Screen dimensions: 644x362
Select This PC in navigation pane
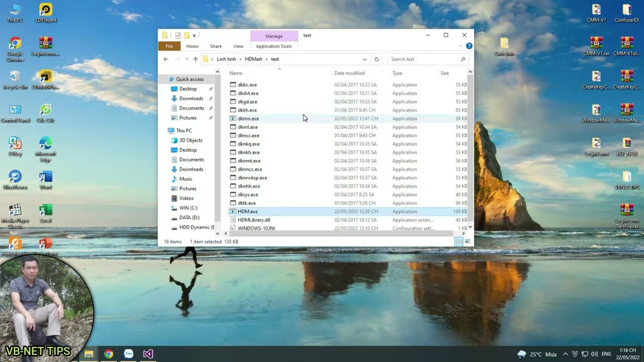[x=184, y=131]
